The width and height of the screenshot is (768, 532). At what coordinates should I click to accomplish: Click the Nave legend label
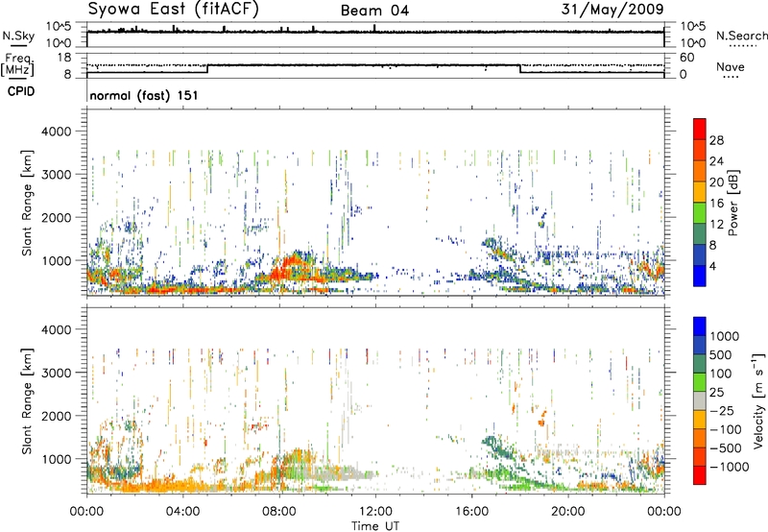click(731, 66)
